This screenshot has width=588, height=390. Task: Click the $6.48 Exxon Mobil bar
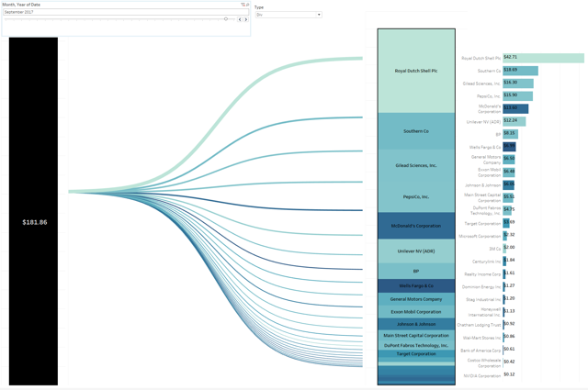pos(509,173)
